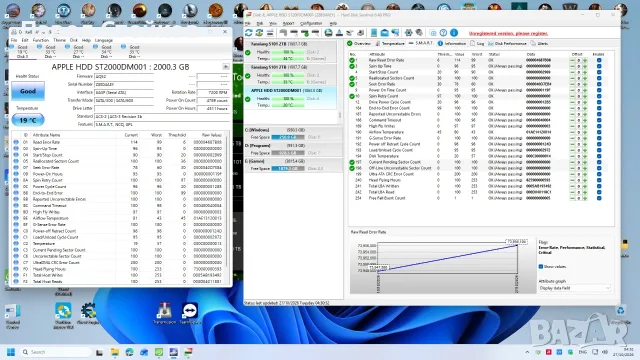Switch to the S.M.A.R.T. tab
The height and width of the screenshot is (360, 640).
[421, 43]
